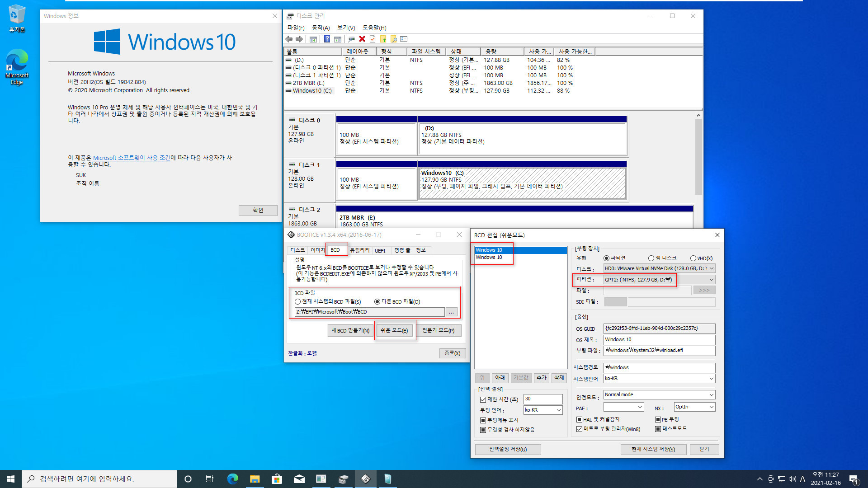Click the red X delete icon
Image resolution: width=868 pixels, height=488 pixels.
click(362, 39)
